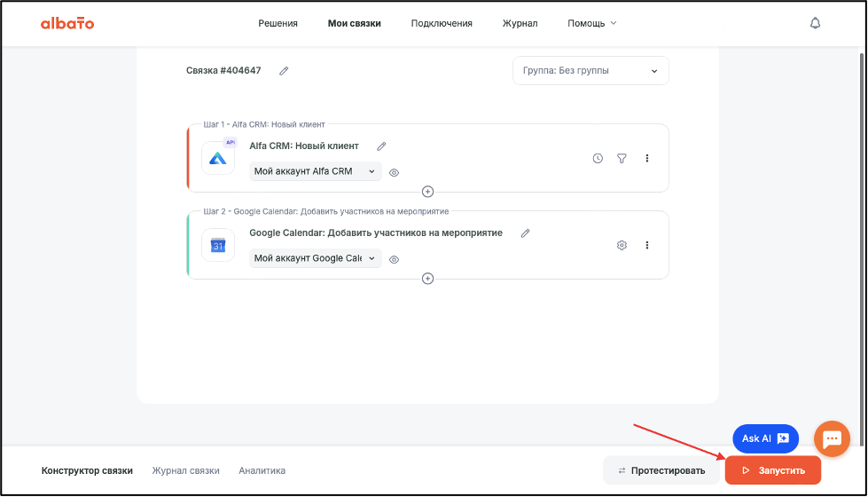Switch to the Аналитика tab
Screen dimensions: 868x497
pos(262,471)
